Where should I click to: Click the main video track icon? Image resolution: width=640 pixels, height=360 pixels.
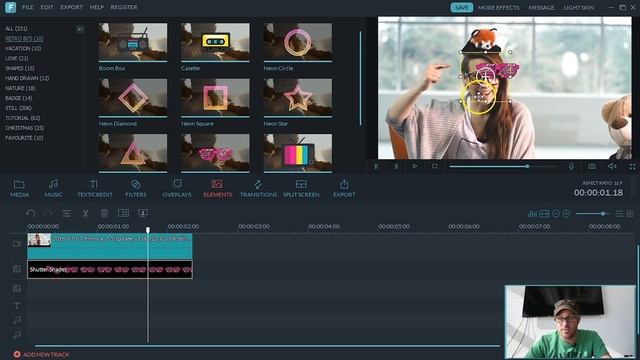(17, 244)
